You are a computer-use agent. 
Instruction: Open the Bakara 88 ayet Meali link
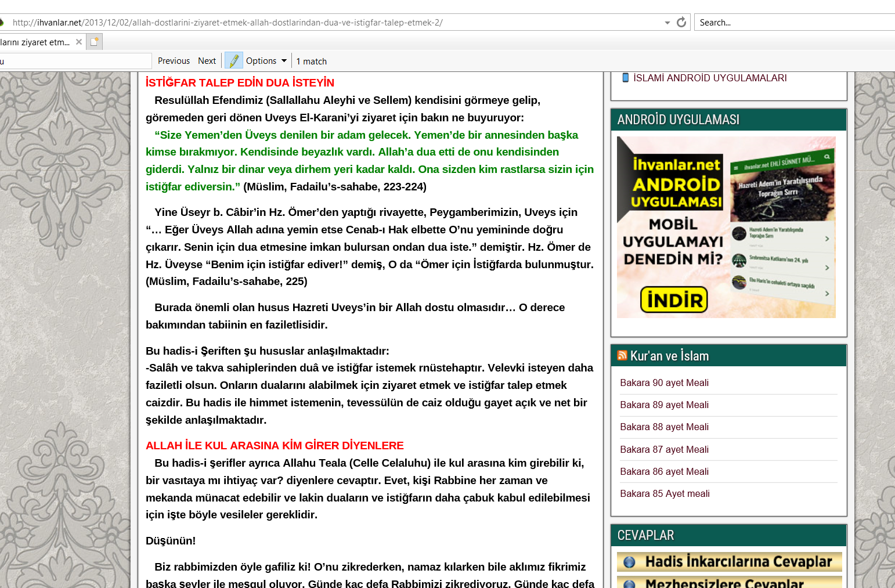tap(664, 427)
